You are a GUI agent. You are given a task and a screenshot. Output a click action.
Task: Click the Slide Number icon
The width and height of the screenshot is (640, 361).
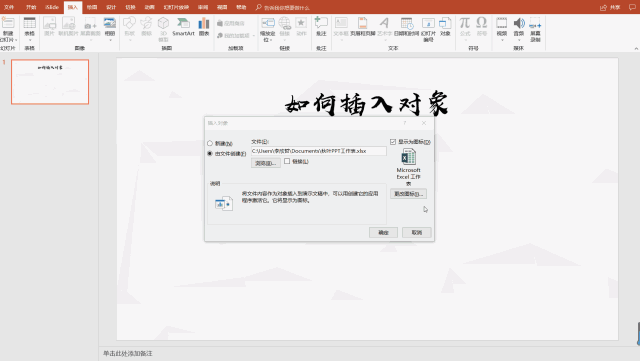tap(428, 23)
